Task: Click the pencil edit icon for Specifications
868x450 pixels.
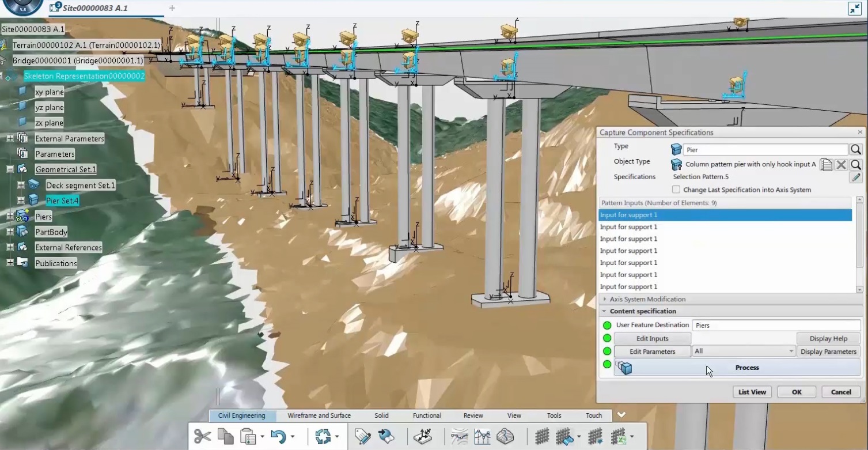Action: click(x=856, y=177)
